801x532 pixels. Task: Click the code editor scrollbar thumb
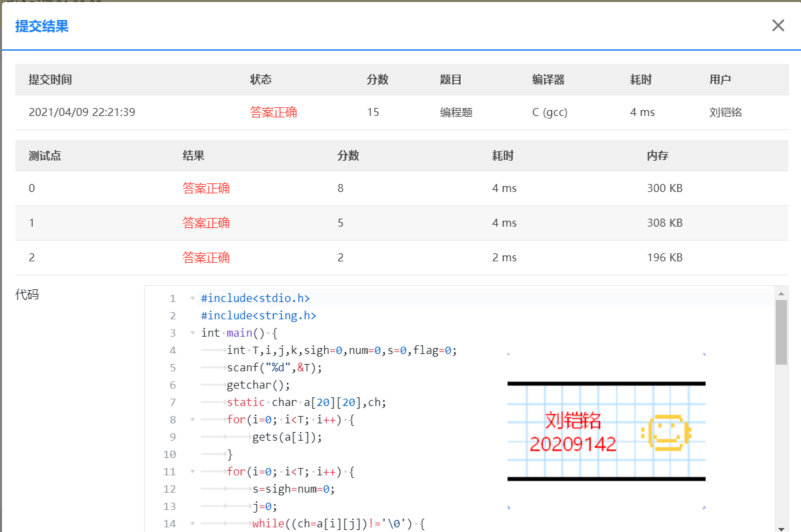[x=781, y=332]
